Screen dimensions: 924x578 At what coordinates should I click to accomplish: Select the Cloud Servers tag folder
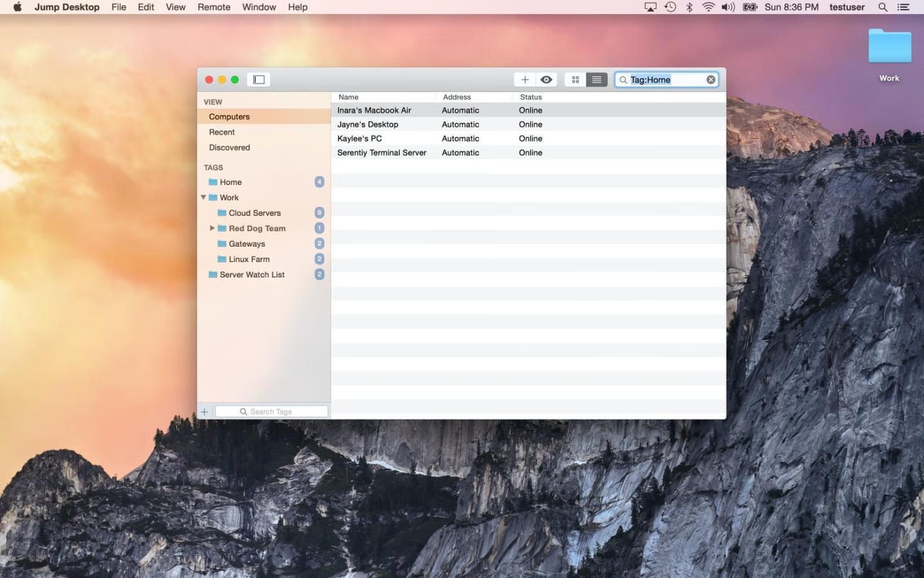[x=254, y=213]
